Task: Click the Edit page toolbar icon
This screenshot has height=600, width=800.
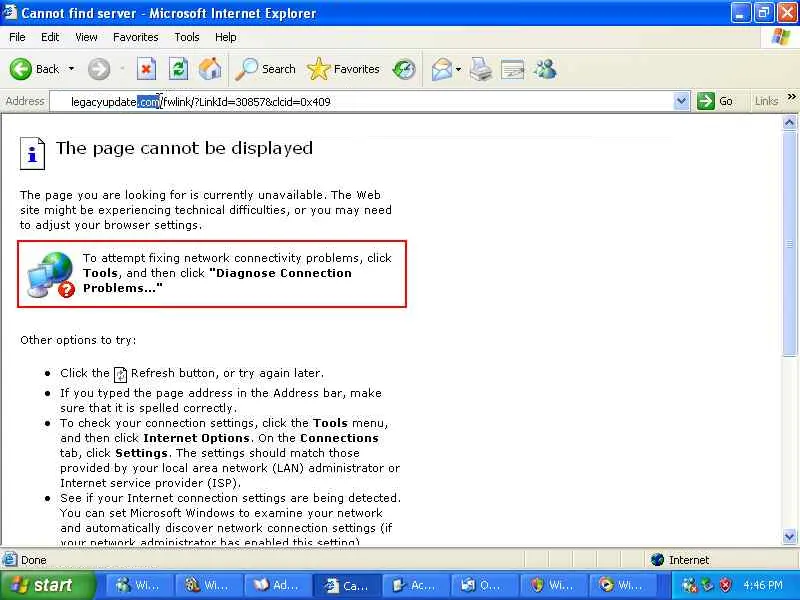Action: pos(513,69)
